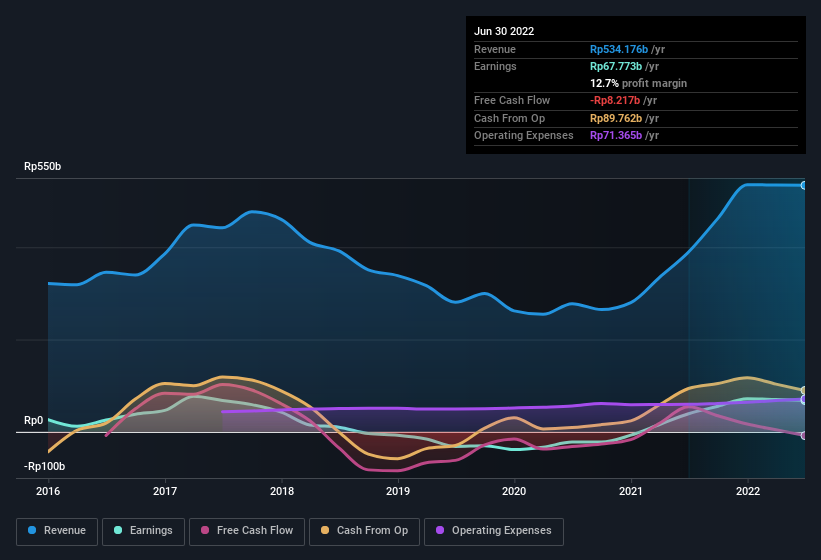This screenshot has height=560, width=821.
Task: Click the Earnings row label in tooltip
Action: (x=495, y=66)
